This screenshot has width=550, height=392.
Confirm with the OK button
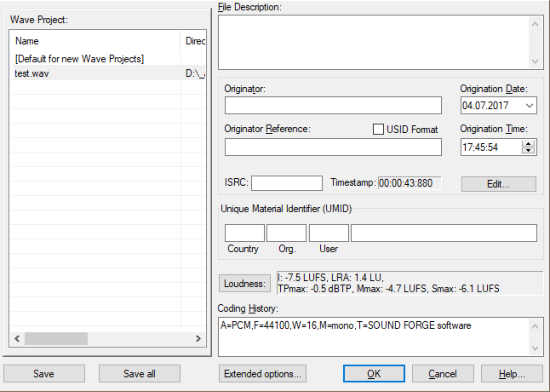pyautogui.click(x=374, y=374)
